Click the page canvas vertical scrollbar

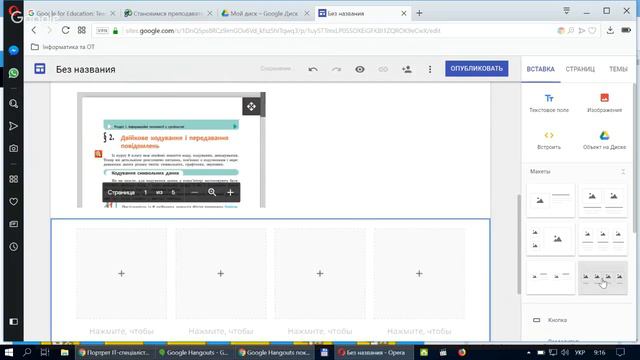(519, 244)
